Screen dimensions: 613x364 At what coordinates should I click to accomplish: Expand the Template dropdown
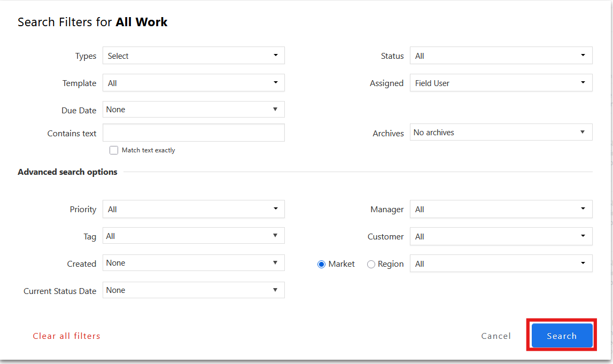[x=193, y=83]
